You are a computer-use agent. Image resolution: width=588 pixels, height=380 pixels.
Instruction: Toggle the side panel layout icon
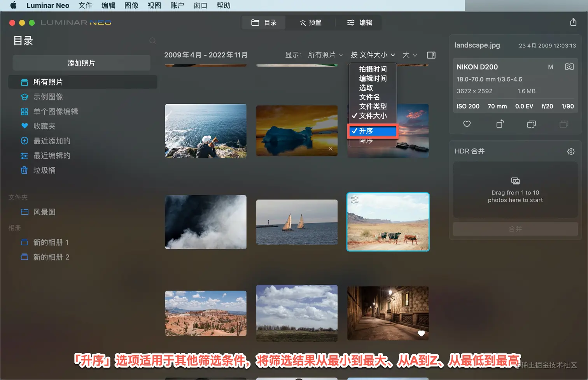tap(431, 55)
